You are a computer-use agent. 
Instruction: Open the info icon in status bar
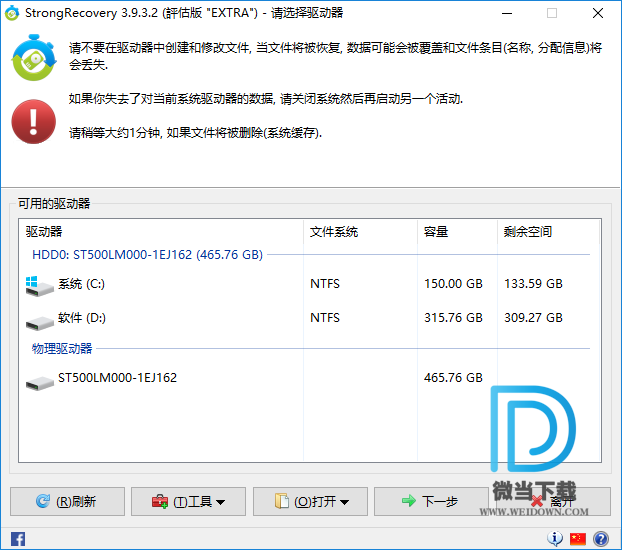[555, 538]
